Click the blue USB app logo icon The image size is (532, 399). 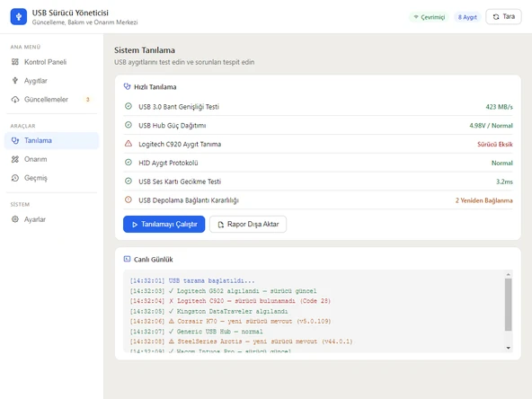click(19, 16)
